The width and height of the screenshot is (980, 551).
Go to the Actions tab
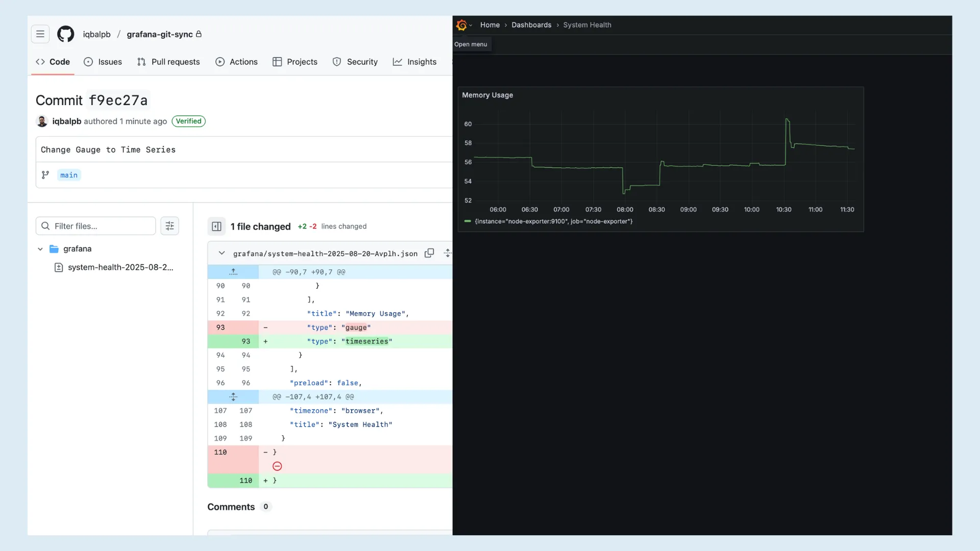(236, 62)
